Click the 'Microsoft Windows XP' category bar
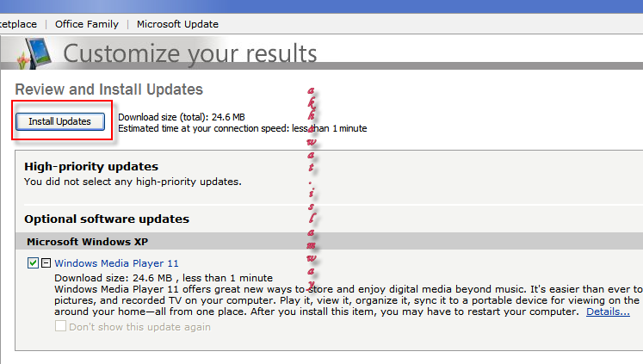Image resolution: width=643 pixels, height=364 pixels. point(329,242)
